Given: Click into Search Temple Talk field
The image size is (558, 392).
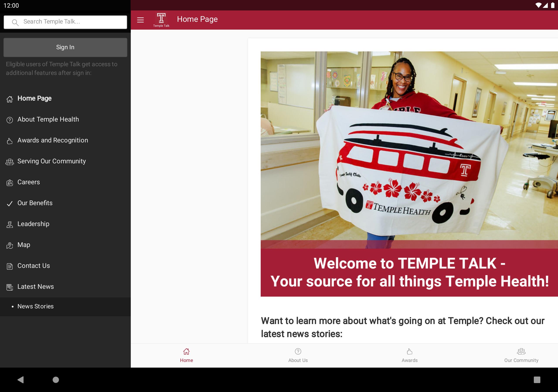Looking at the screenshot, I should click(65, 22).
